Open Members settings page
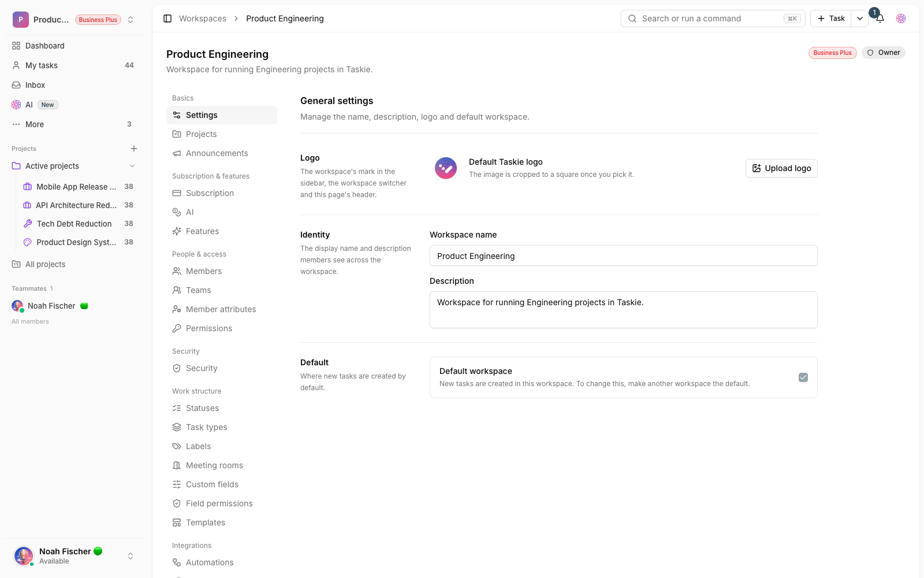Viewport: 924px width, 578px height. pyautogui.click(x=222, y=271)
